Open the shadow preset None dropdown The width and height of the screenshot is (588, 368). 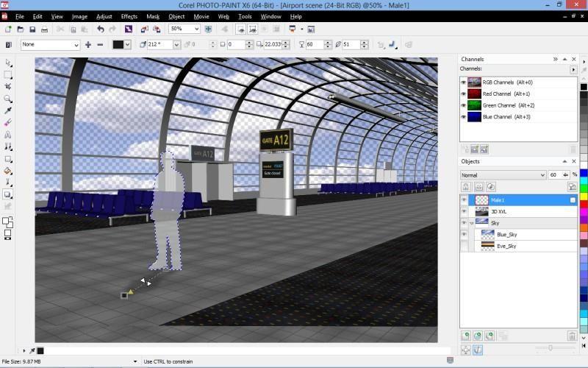tap(76, 45)
